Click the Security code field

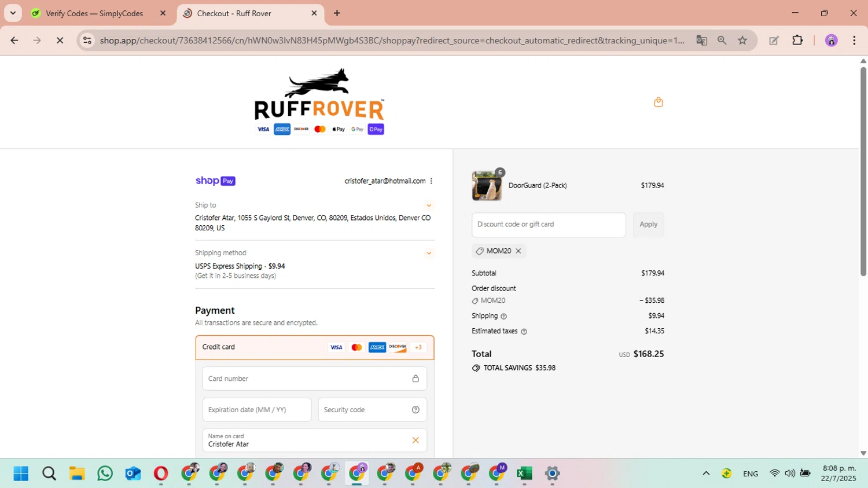pyautogui.click(x=372, y=410)
